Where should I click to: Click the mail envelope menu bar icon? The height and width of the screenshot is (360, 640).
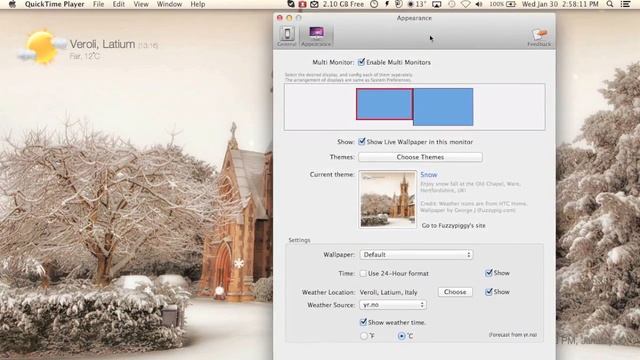pyautogui.click(x=314, y=4)
